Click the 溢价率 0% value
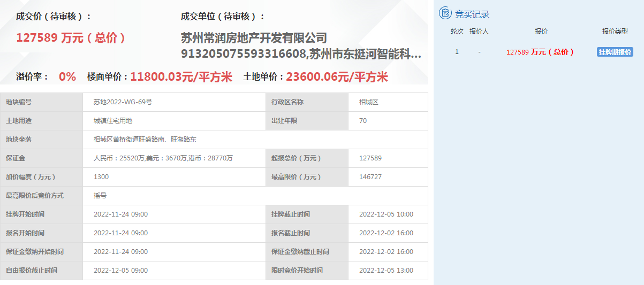The height and width of the screenshot is (285, 644). [x=67, y=76]
